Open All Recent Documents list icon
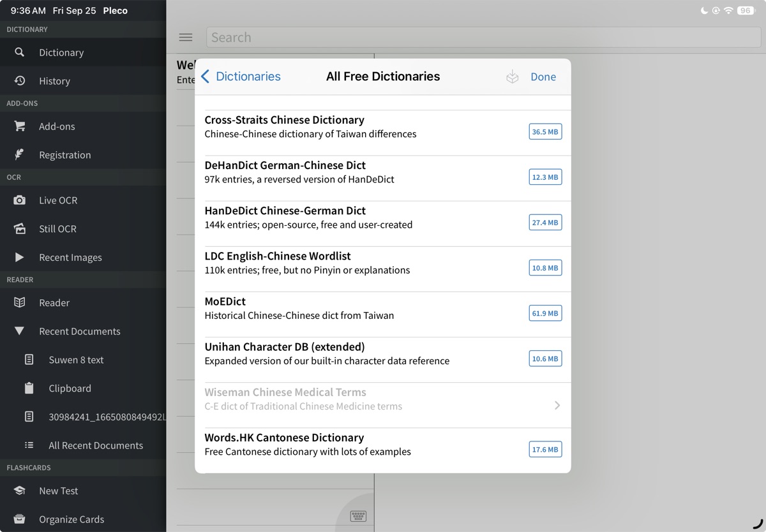This screenshot has width=766, height=532. coord(29,445)
